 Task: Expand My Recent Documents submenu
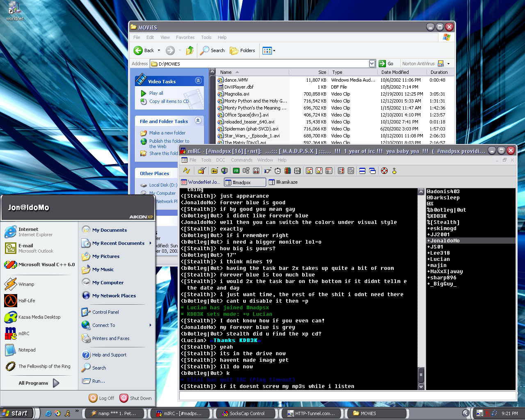[150, 243]
